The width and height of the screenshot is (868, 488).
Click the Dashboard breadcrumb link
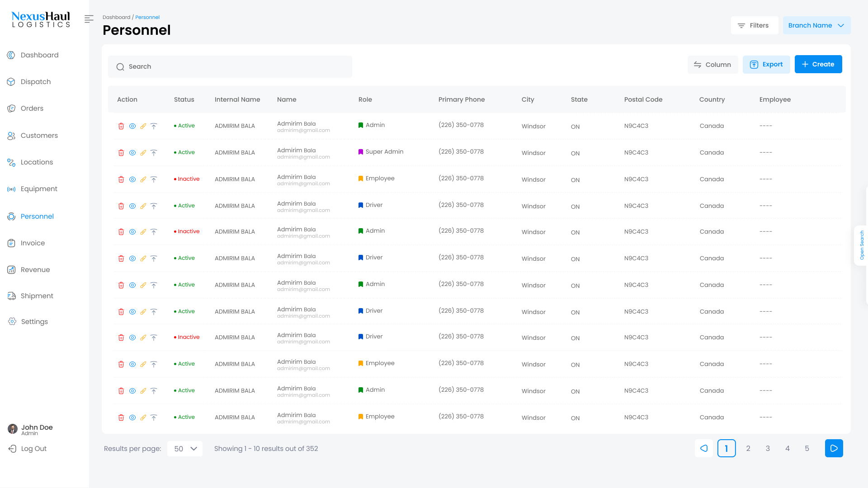[x=116, y=17]
